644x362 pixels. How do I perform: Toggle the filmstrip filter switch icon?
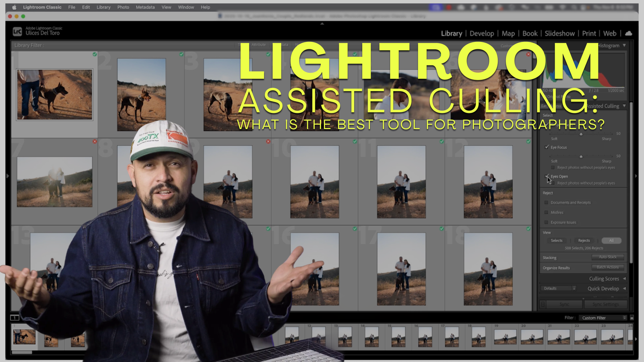click(632, 318)
